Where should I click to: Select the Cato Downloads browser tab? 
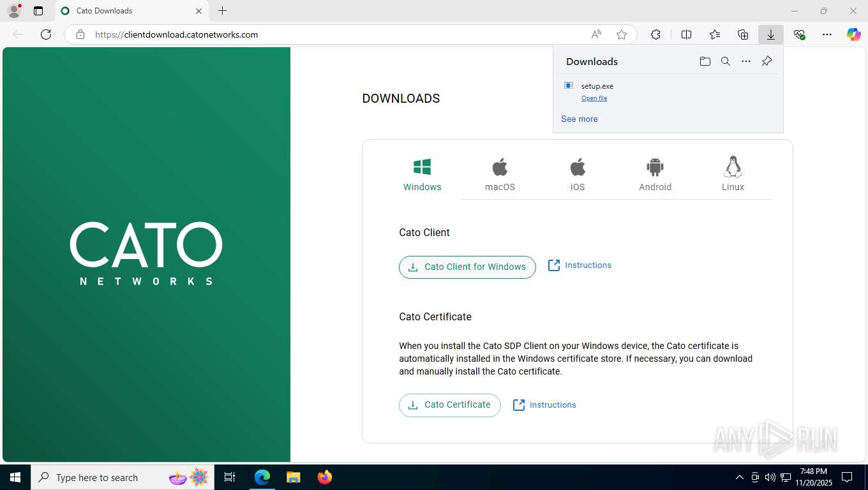click(x=131, y=11)
